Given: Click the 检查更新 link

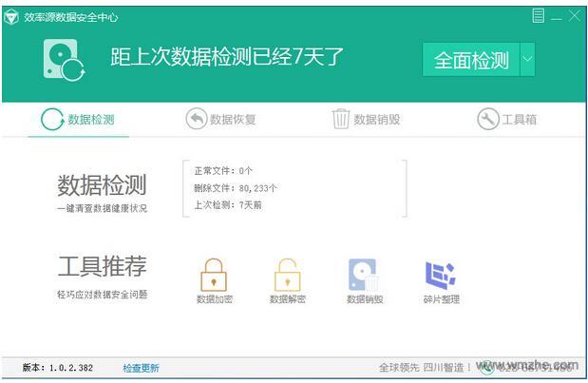Looking at the screenshot, I should pyautogui.click(x=141, y=368).
